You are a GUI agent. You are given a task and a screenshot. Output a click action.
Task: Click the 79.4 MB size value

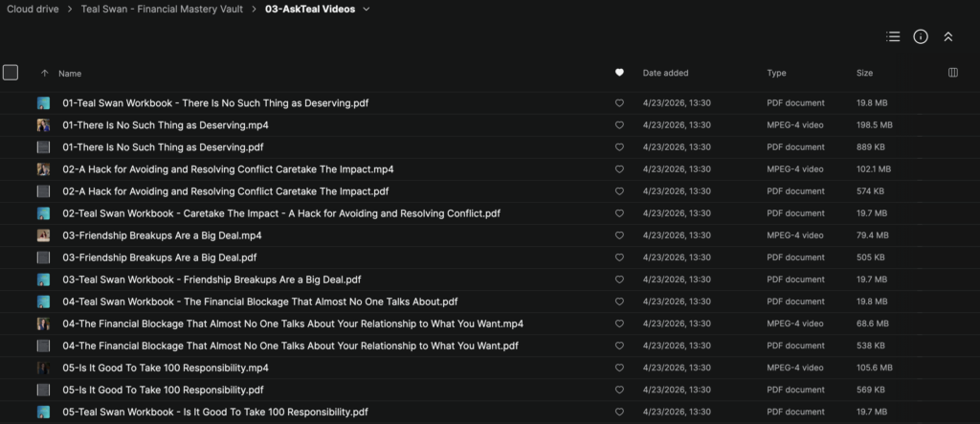pyautogui.click(x=873, y=235)
